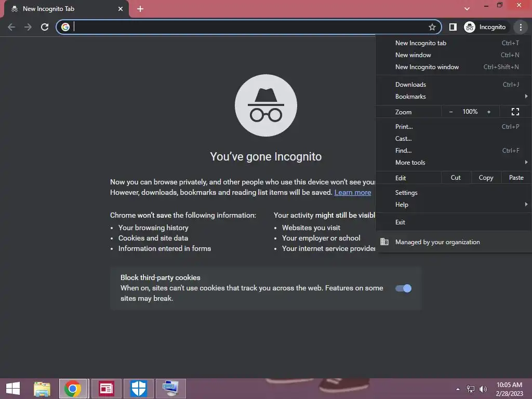The width and height of the screenshot is (532, 399).
Task: Toggle Block third-party cookies switch
Action: 403,288
